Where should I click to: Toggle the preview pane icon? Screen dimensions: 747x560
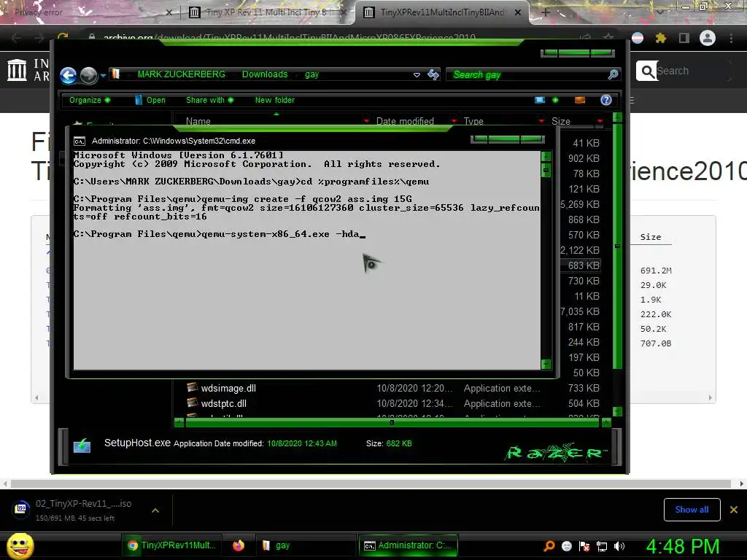(x=580, y=100)
